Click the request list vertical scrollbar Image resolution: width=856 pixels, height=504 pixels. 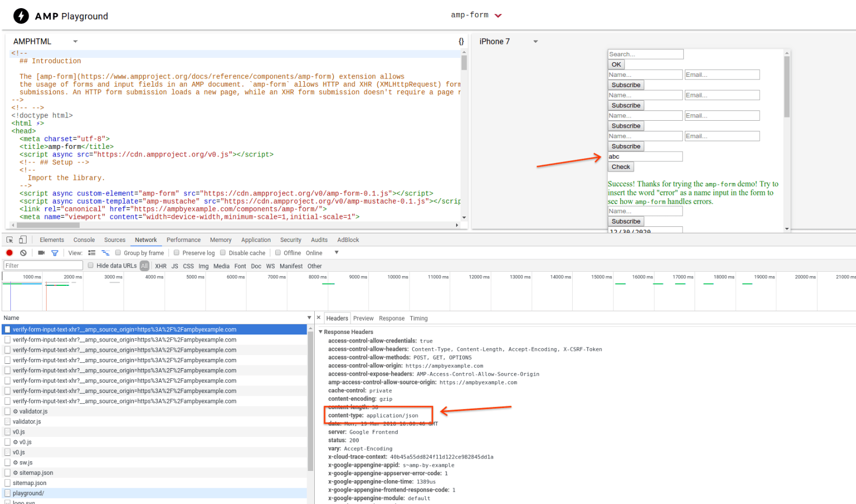pyautogui.click(x=310, y=401)
